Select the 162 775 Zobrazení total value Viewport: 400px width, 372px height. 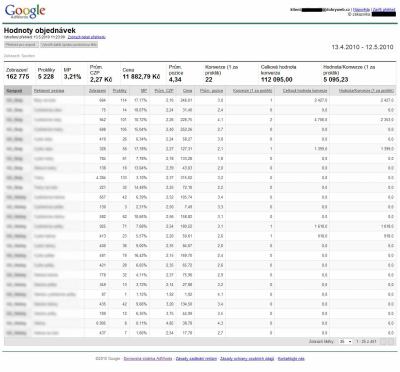coord(18,77)
